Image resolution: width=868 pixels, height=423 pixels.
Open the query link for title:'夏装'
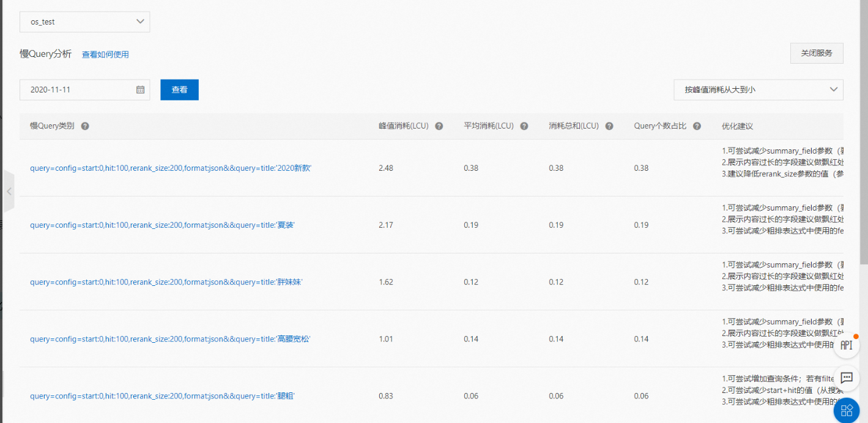point(162,225)
